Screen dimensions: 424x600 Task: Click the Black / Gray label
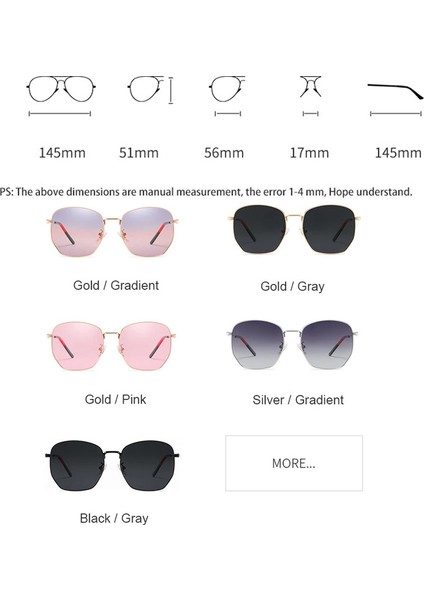point(114,518)
